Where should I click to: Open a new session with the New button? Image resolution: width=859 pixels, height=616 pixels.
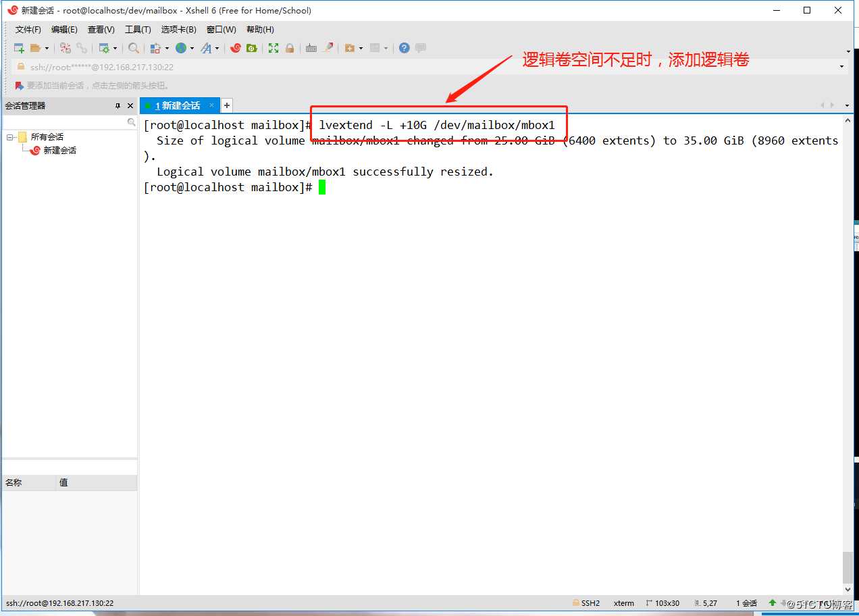point(18,48)
